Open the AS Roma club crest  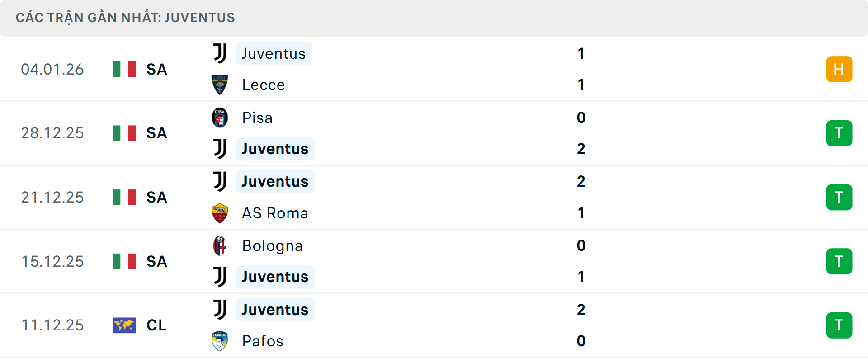pyautogui.click(x=220, y=213)
